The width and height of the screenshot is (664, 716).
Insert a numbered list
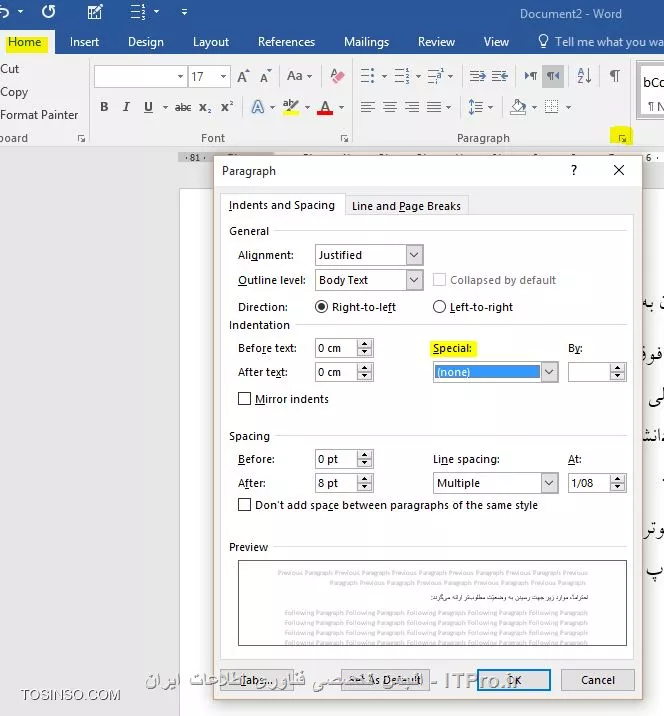(x=401, y=76)
